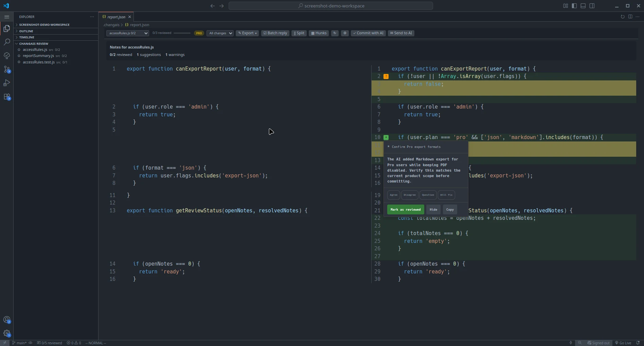Click the orange warning marker on line 2

point(386,76)
